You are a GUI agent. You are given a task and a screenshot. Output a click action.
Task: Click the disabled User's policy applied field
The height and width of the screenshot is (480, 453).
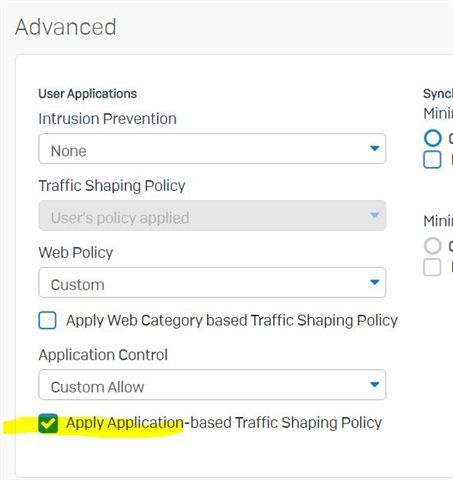[x=212, y=216]
